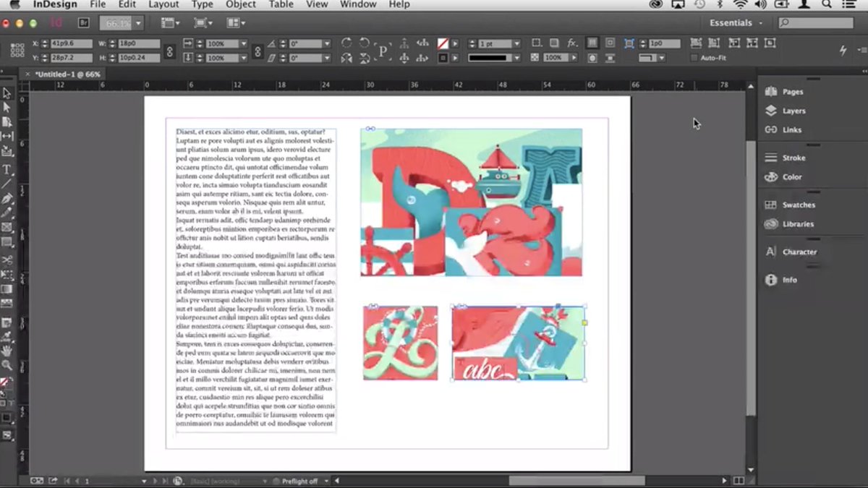This screenshot has width=868, height=488.
Task: Rotate 90 degrees clockwise icon
Action: [346, 43]
